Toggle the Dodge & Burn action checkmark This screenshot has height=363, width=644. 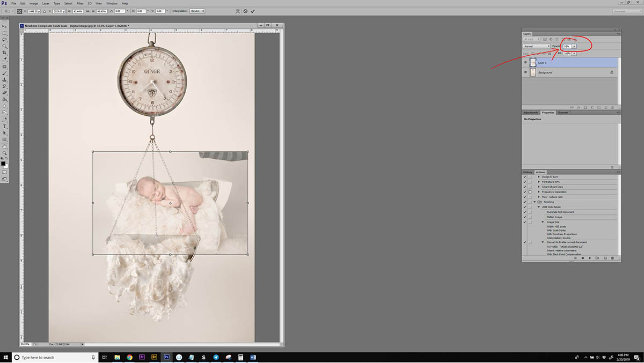[525, 176]
